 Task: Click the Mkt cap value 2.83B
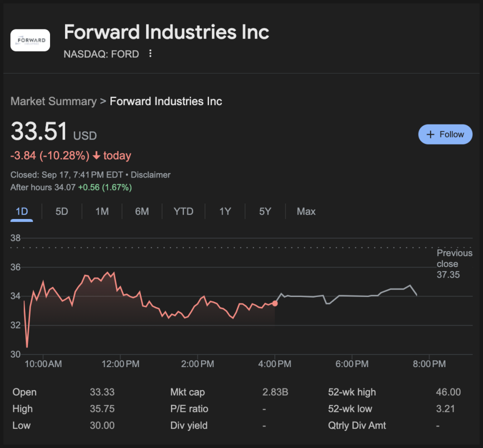click(275, 392)
